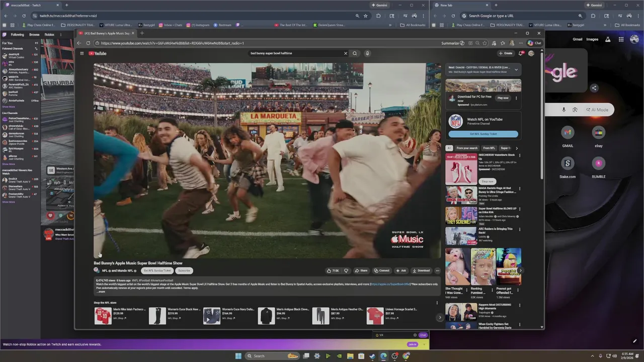This screenshot has height=362, width=644.
Task: Share the halftime show video
Action: pos(361,270)
